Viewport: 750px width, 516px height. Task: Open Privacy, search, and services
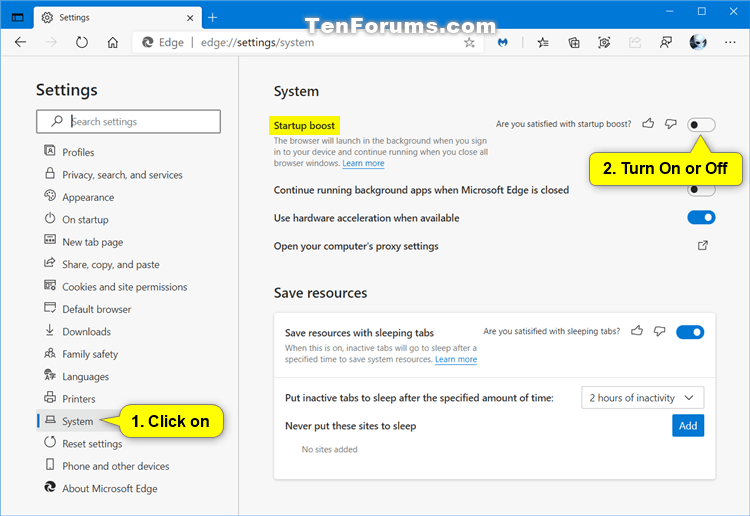122,175
